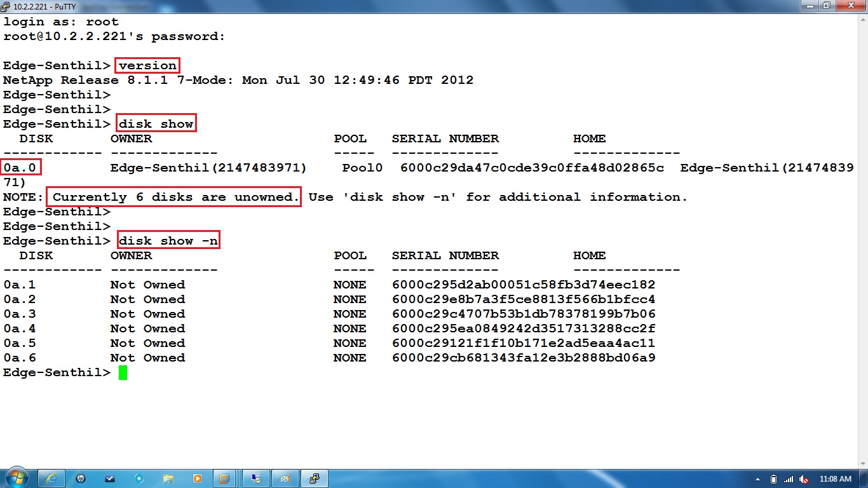This screenshot has height=488, width=868.
Task: Click 'NONE' pool value in 0a.2 row
Action: (350, 299)
